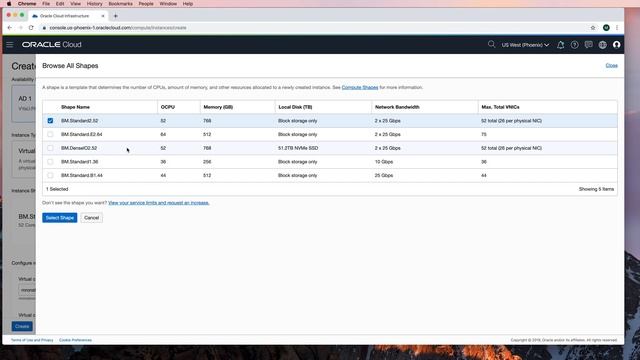This screenshot has height=360, width=640.
Task: Click the OCPU column header
Action: click(x=168, y=107)
